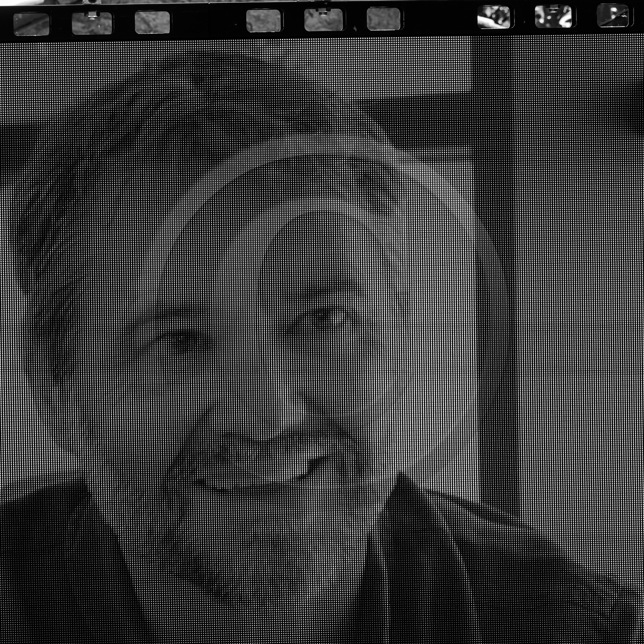Click second cutout with small metal clip
Viewport: 644px width, 644px height.
[92, 23]
